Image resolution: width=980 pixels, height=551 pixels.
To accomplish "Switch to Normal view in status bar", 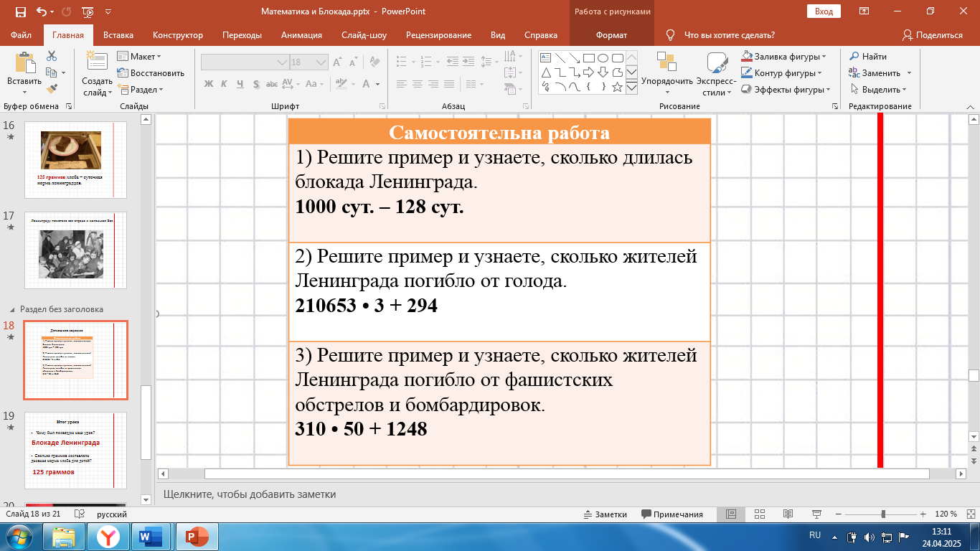I will [731, 514].
